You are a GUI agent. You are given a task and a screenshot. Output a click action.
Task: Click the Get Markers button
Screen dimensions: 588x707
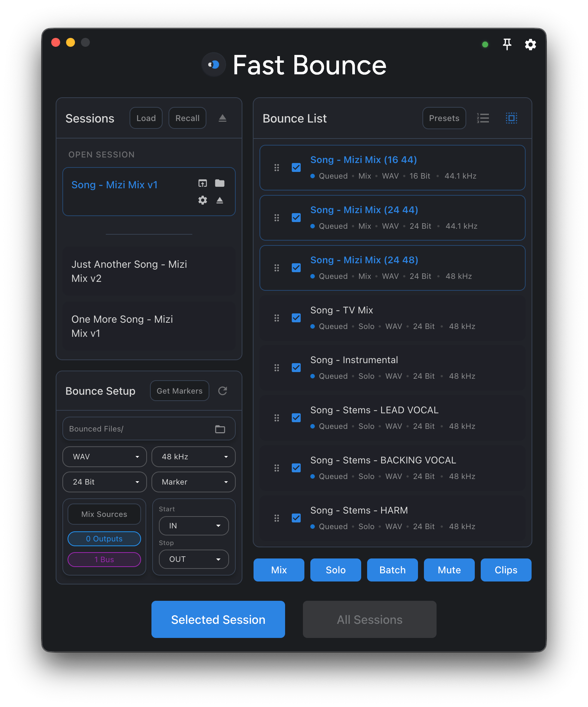coord(180,391)
